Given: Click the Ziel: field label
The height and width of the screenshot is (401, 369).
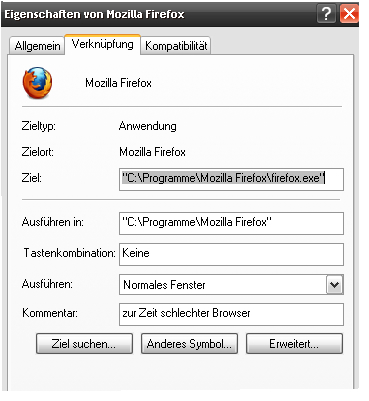Looking at the screenshot, I should [32, 178].
